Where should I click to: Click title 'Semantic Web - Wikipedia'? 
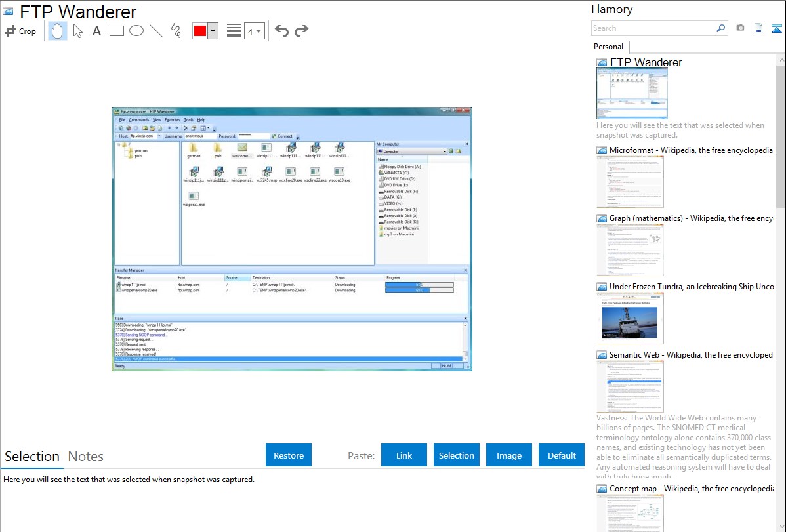691,354
